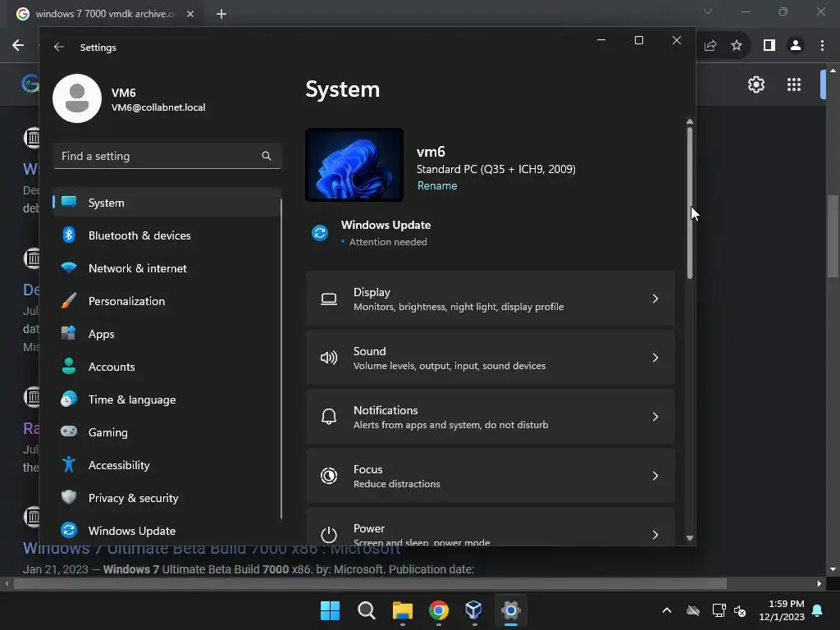The height and width of the screenshot is (630, 840).
Task: Open Chrome's tab search dropdown arrow
Action: click(x=708, y=11)
